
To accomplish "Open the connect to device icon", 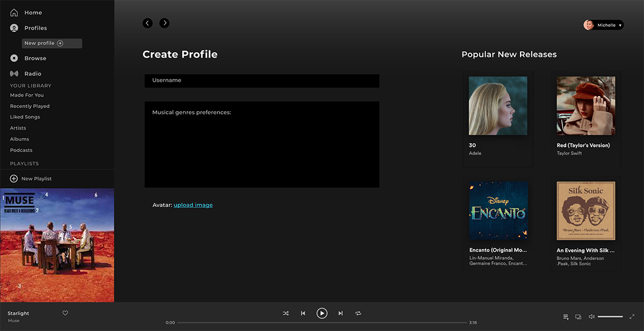I will pyautogui.click(x=578, y=317).
